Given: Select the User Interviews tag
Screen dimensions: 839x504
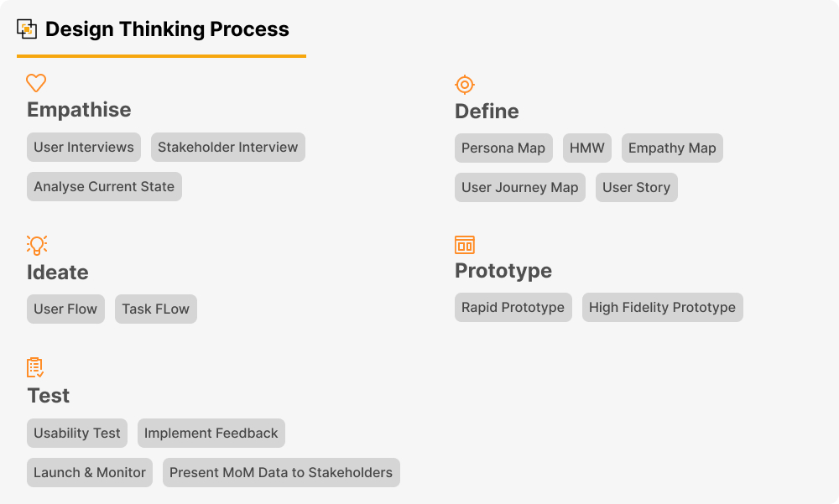Looking at the screenshot, I should (x=84, y=148).
